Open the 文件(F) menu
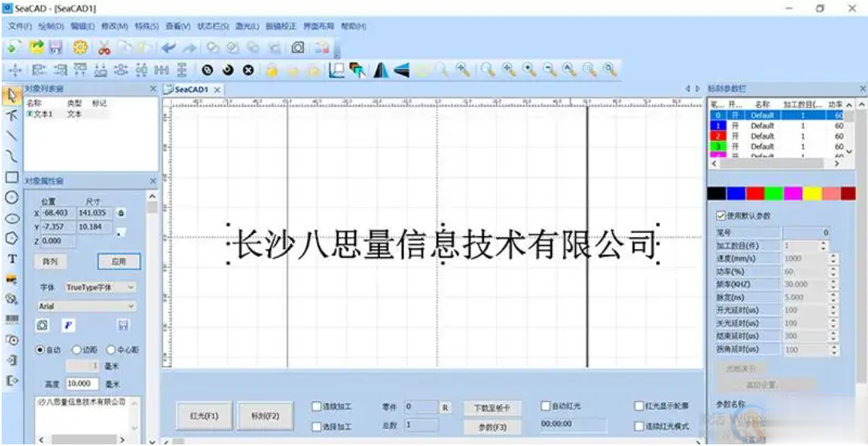868x446 pixels. [20, 26]
